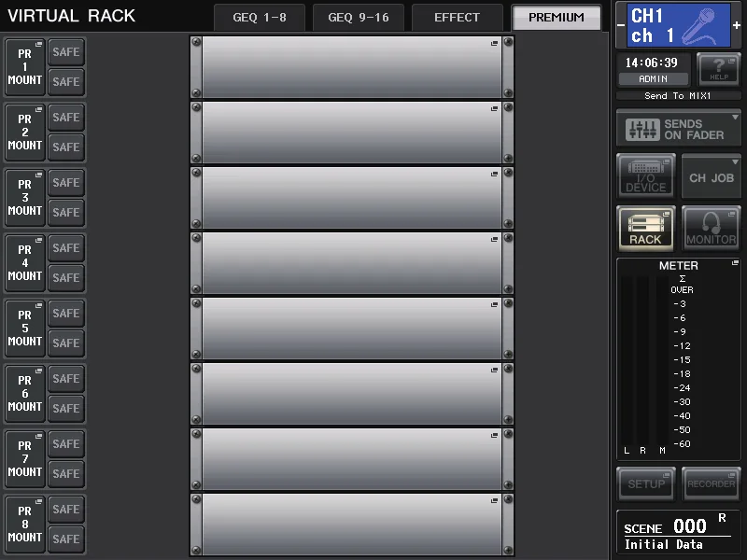Open the SCENE 000 Initial Data field

click(x=679, y=531)
